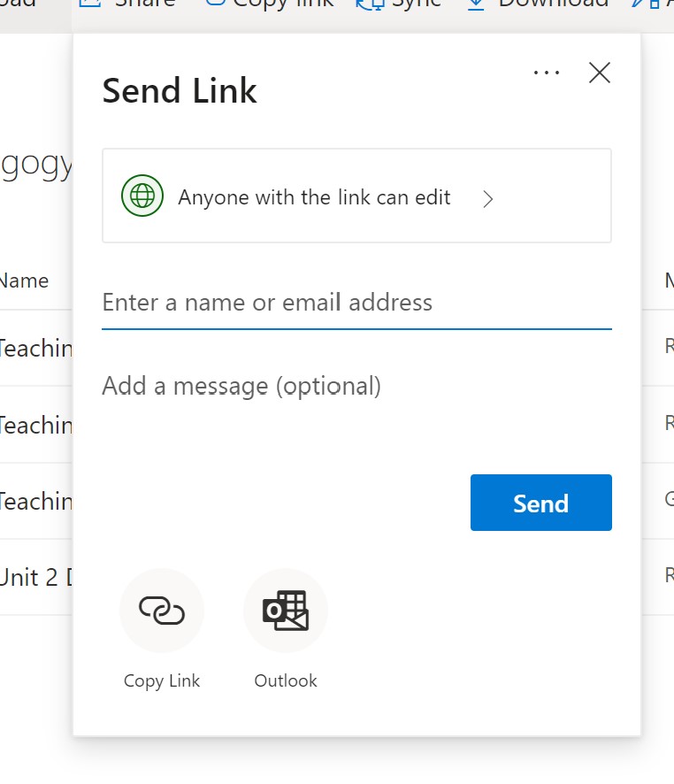Choose Outlook as the sharing method
The height and width of the screenshot is (784, 674).
[x=285, y=610]
